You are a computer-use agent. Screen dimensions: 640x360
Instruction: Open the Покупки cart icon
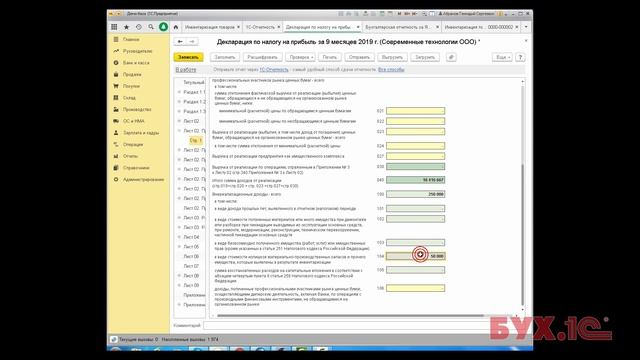(116, 86)
